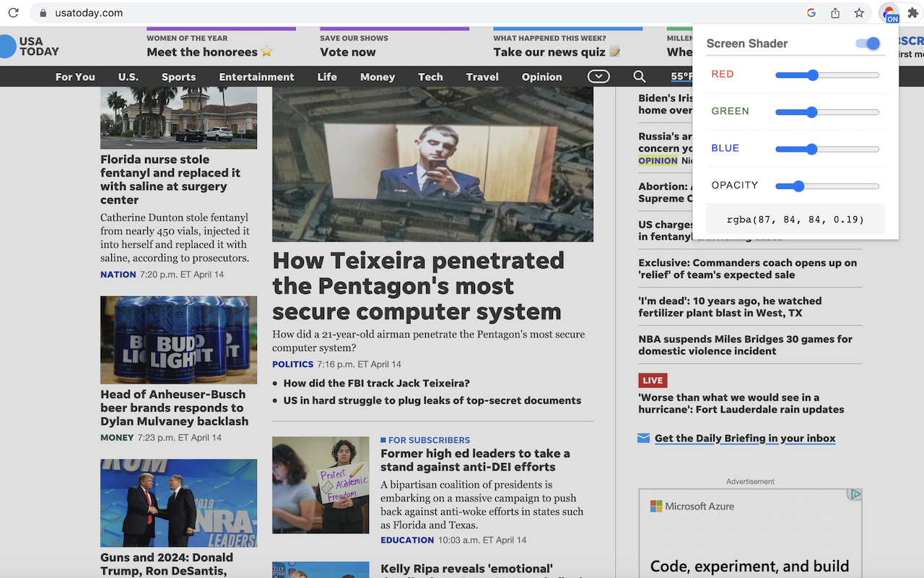Click the AdChoices icon on the advertisement

[855, 495]
